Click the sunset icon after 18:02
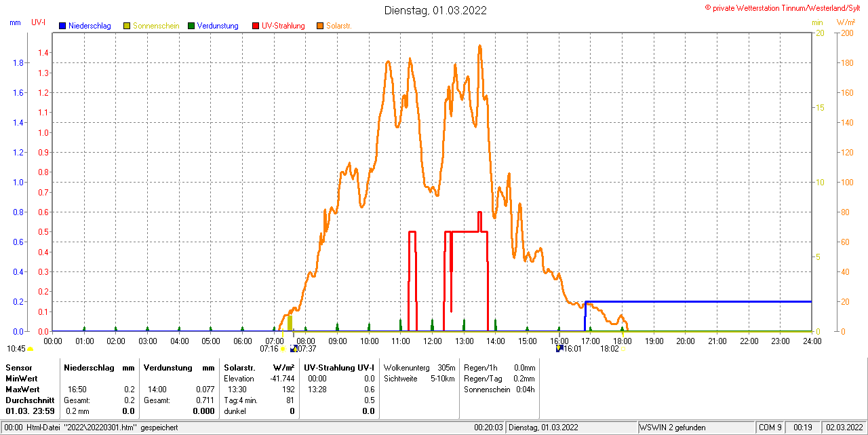Screen dimensions: 868x435 pyautogui.click(x=624, y=349)
